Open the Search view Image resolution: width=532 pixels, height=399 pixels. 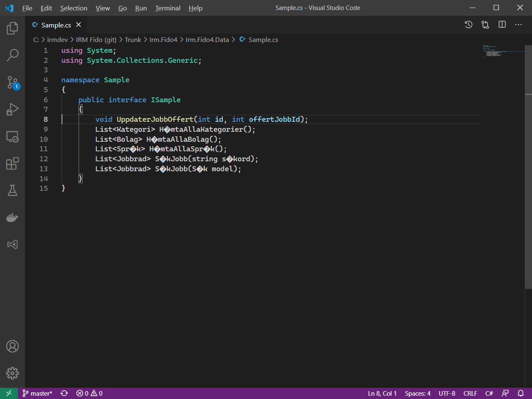coord(12,54)
